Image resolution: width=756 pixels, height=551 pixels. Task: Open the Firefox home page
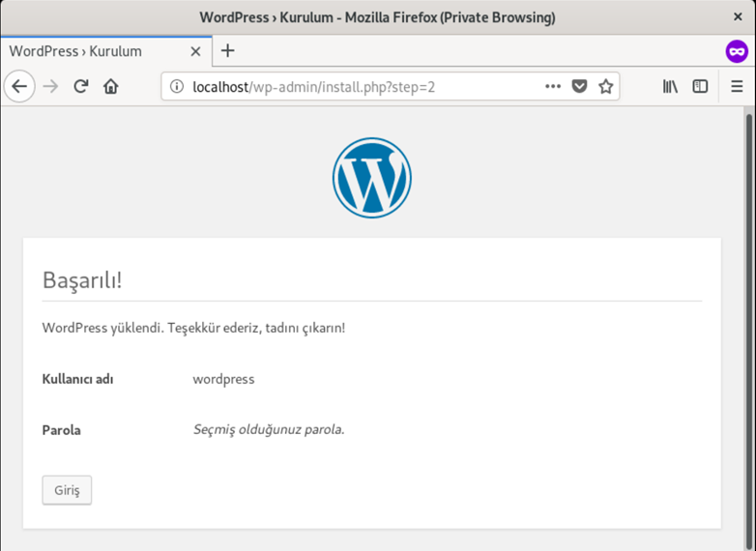click(x=111, y=87)
